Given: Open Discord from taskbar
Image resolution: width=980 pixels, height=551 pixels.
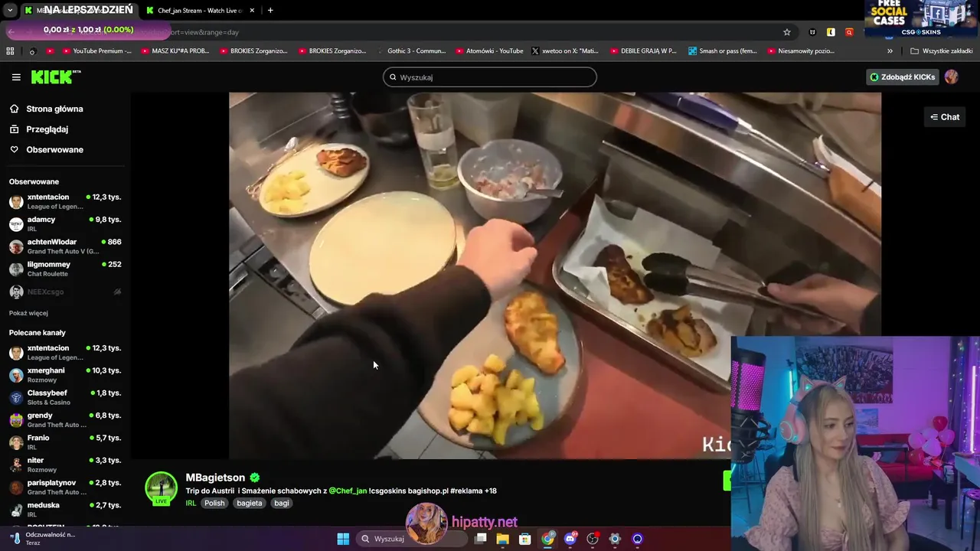Looking at the screenshot, I should (x=570, y=539).
